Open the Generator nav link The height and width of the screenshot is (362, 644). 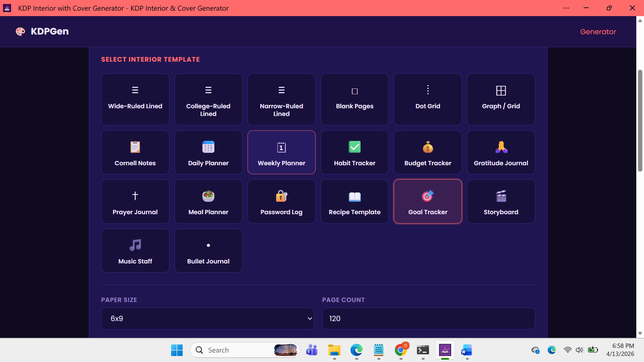click(598, 32)
